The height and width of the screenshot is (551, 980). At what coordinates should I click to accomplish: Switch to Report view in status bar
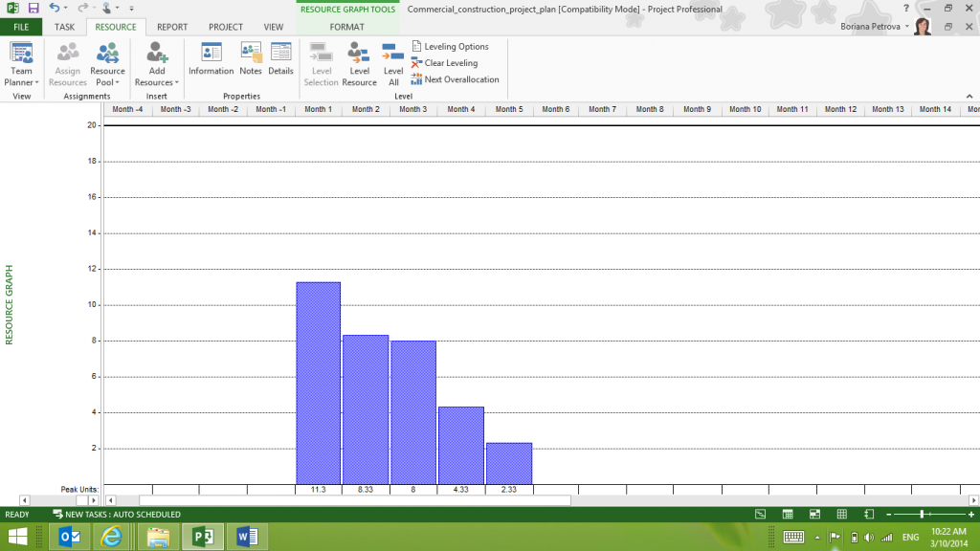[869, 514]
